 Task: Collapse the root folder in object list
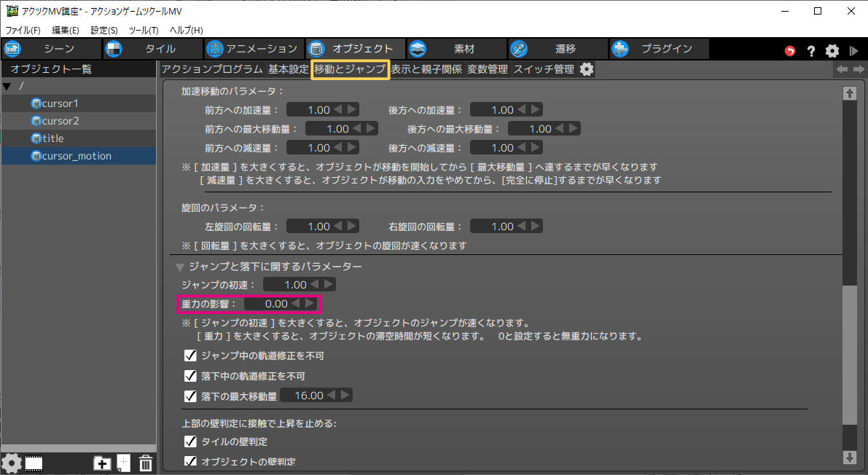click(x=7, y=87)
